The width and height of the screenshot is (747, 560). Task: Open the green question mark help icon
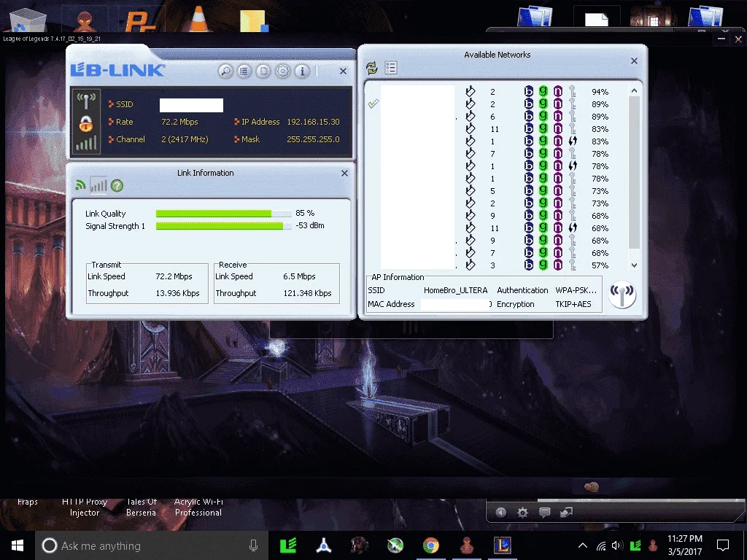click(x=117, y=186)
